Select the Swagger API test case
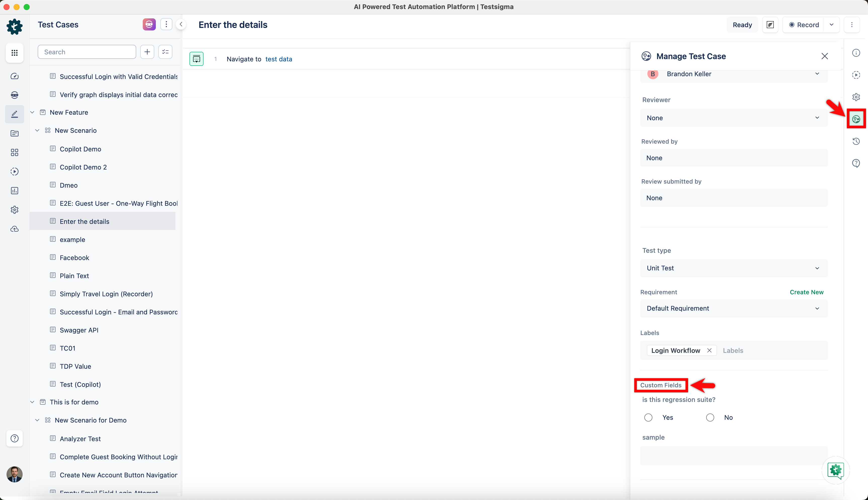The width and height of the screenshot is (868, 500). coord(79,330)
